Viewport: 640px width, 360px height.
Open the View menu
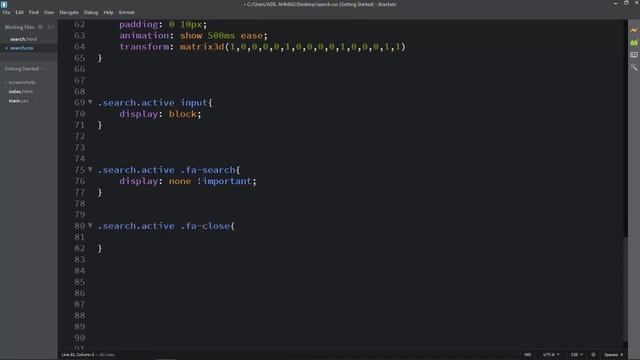pyautogui.click(x=49, y=12)
